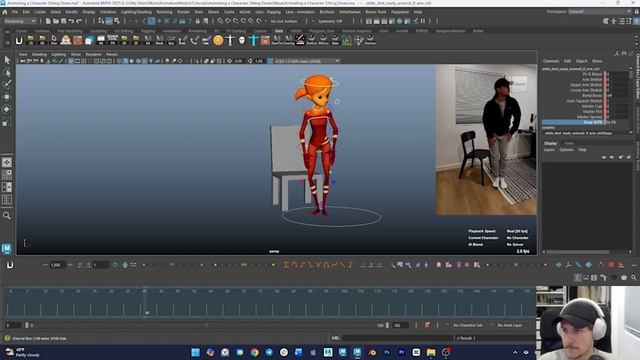This screenshot has width=640, height=360.
Task: Toggle pause Viewport 2.0 display update
Action: (x=423, y=21)
